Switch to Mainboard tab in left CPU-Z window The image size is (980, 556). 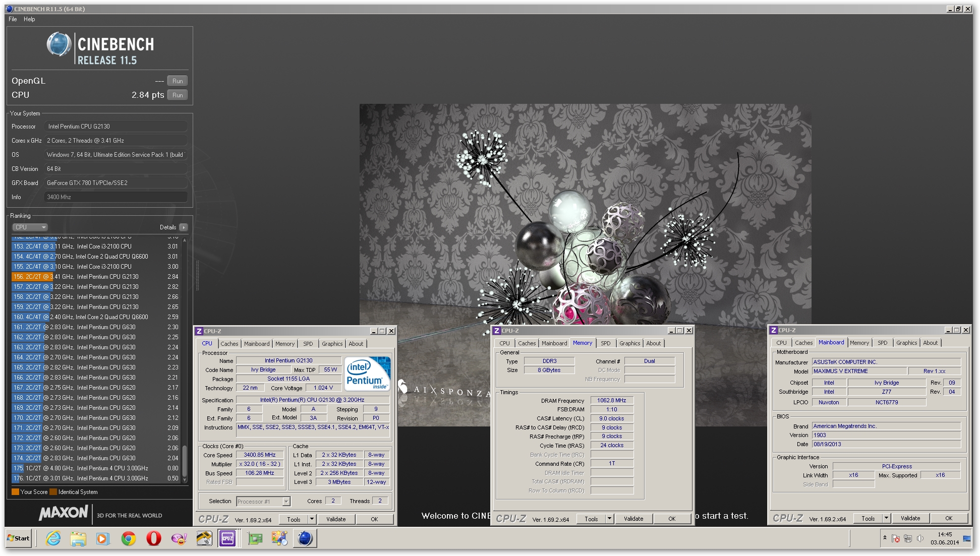point(257,344)
